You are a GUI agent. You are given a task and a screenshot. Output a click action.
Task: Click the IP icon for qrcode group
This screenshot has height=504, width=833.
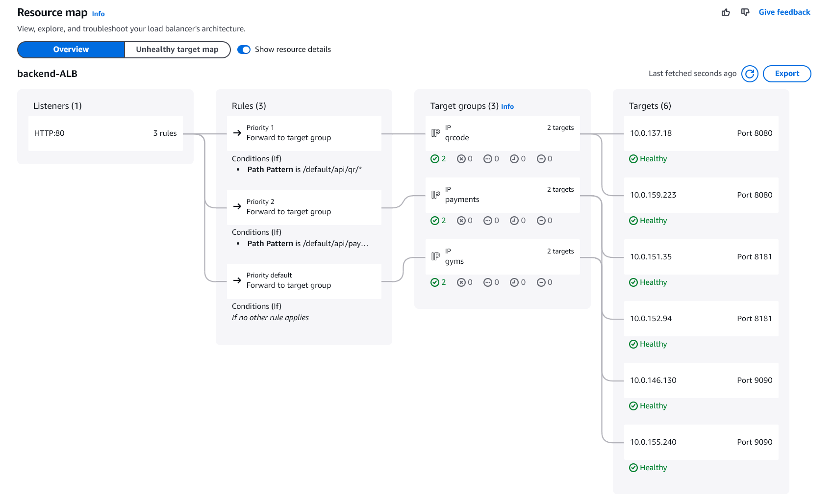[x=435, y=133]
